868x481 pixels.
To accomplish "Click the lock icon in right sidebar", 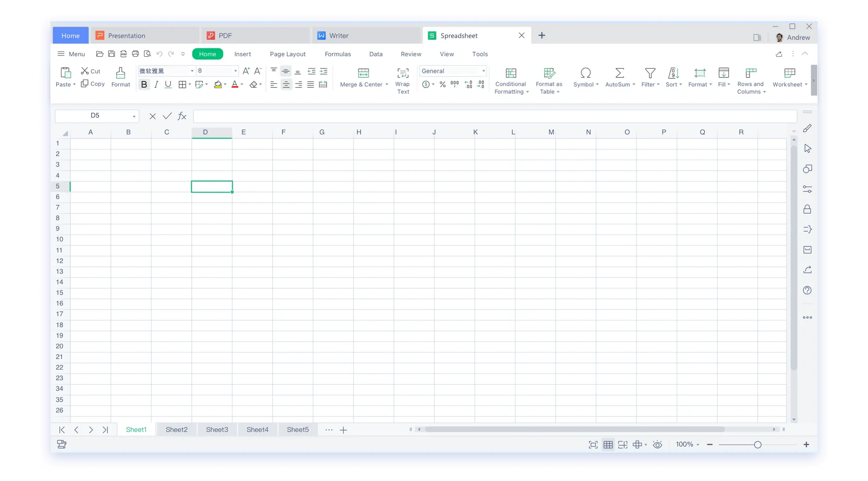I will (807, 209).
